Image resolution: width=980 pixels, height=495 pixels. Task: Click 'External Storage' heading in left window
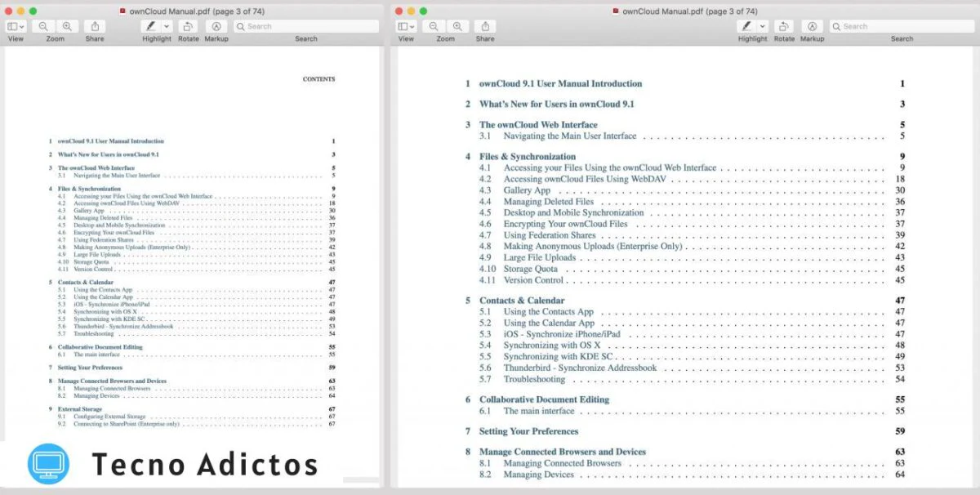coord(80,408)
